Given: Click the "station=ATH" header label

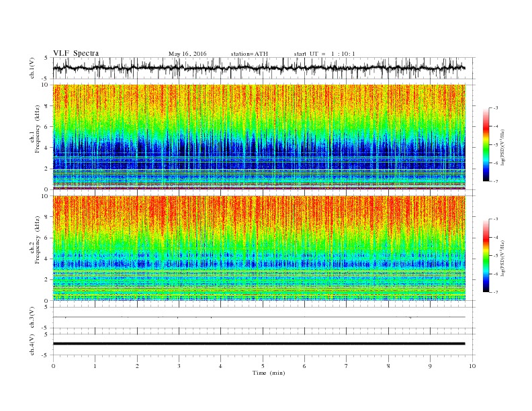Looking at the screenshot, I should click(249, 54).
